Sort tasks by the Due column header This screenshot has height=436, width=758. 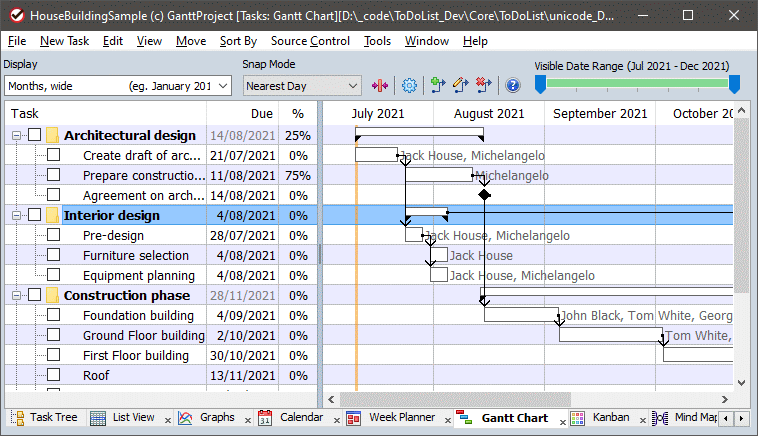(x=261, y=114)
